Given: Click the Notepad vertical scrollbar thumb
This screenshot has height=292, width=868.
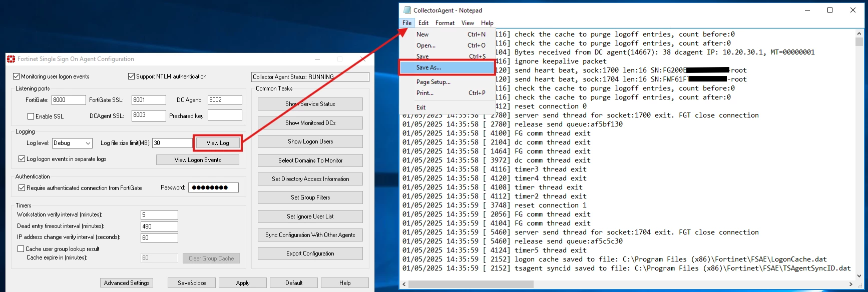Looking at the screenshot, I should pos(859,42).
